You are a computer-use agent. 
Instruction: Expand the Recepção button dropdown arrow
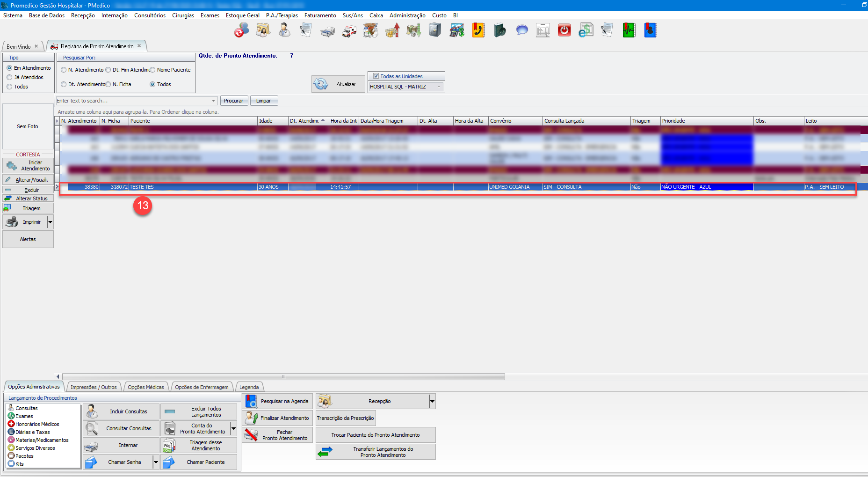click(x=432, y=401)
